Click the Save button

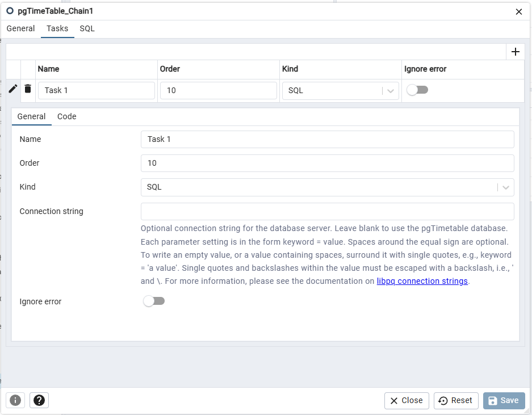(504, 400)
